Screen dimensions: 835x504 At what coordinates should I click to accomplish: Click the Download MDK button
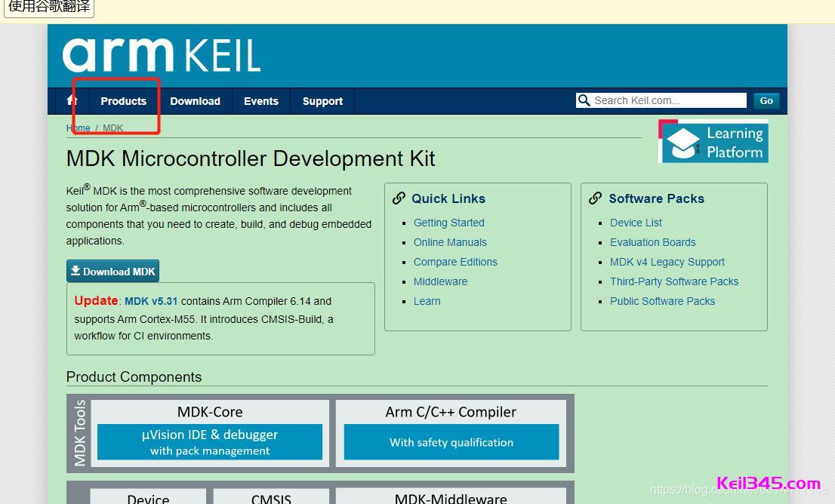[113, 271]
